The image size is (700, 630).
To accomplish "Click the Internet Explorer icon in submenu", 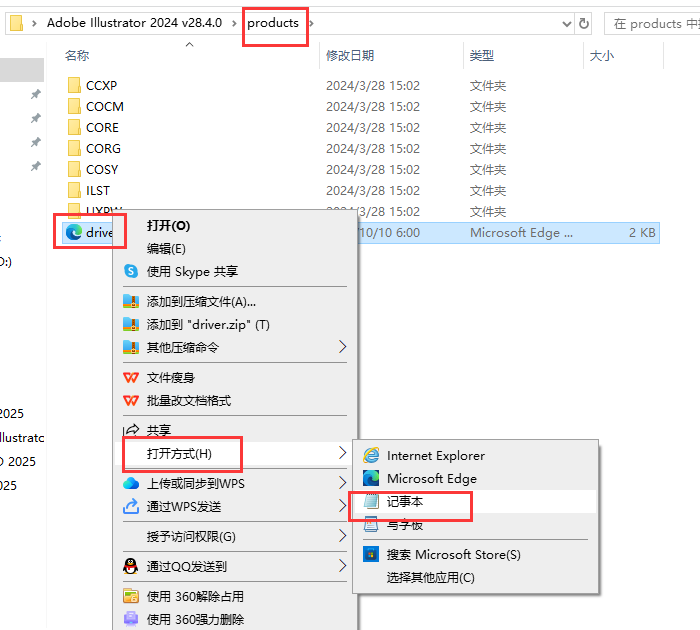I will pyautogui.click(x=371, y=455).
